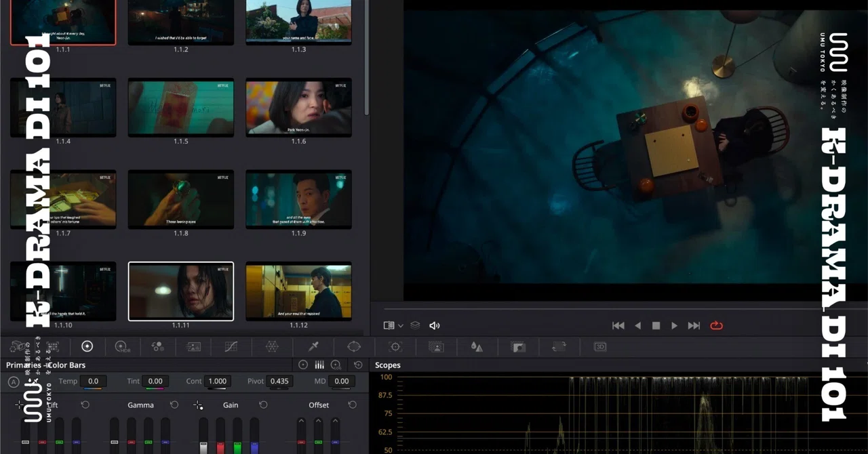The width and height of the screenshot is (868, 454).
Task: Open the Key palette
Action: click(518, 346)
